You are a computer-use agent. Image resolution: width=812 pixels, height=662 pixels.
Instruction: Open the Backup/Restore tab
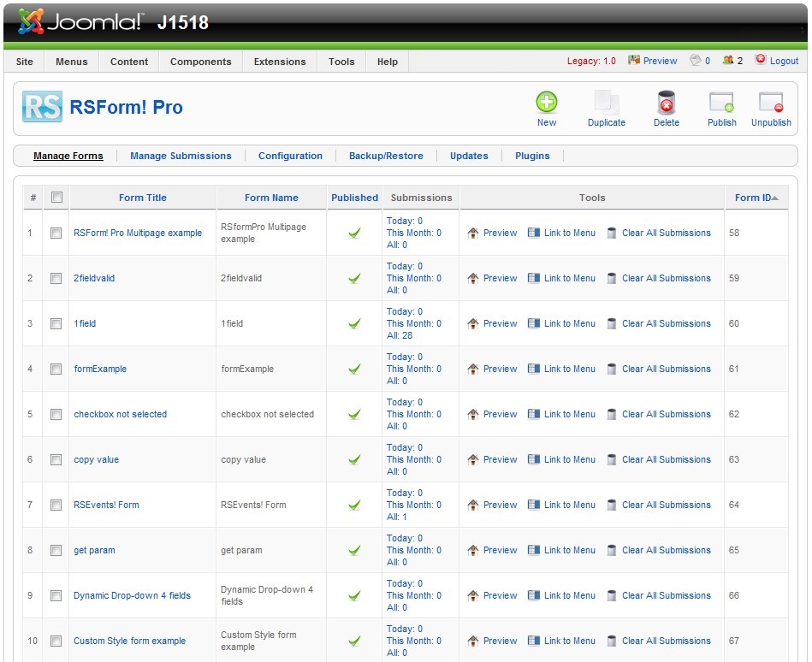point(386,156)
